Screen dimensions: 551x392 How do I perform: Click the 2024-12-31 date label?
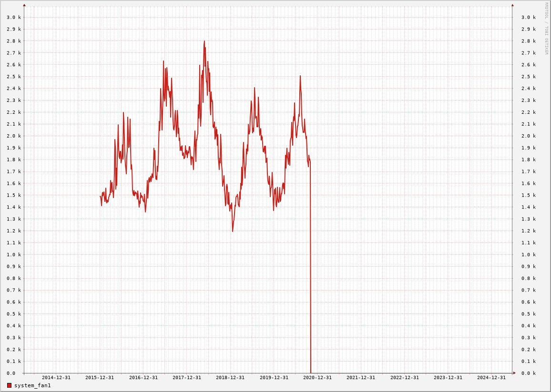tap(491, 378)
